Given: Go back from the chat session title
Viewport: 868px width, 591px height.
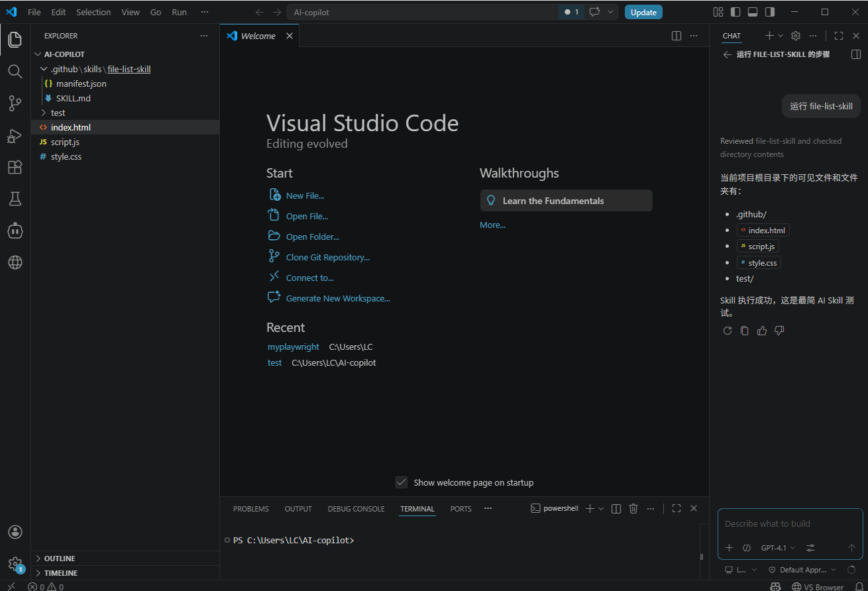Looking at the screenshot, I should coord(727,54).
